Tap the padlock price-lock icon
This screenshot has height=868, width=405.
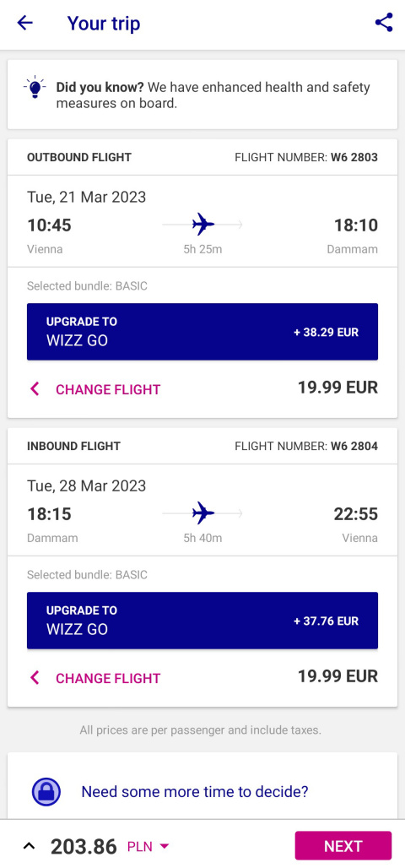point(46,792)
